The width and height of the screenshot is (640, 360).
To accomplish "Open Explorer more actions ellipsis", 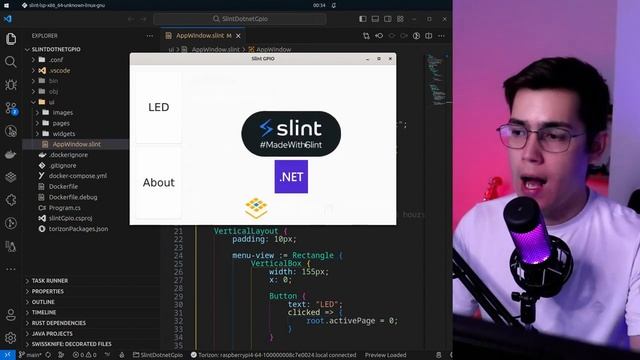I will tap(150, 36).
